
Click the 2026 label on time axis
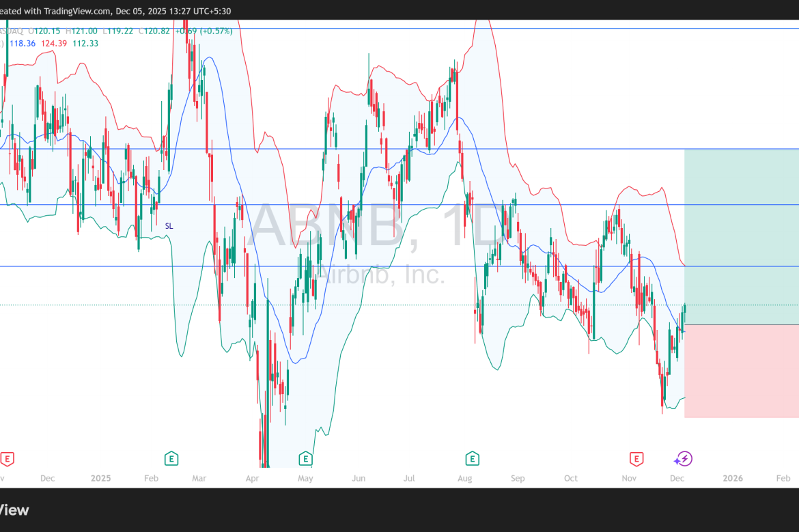(x=733, y=479)
